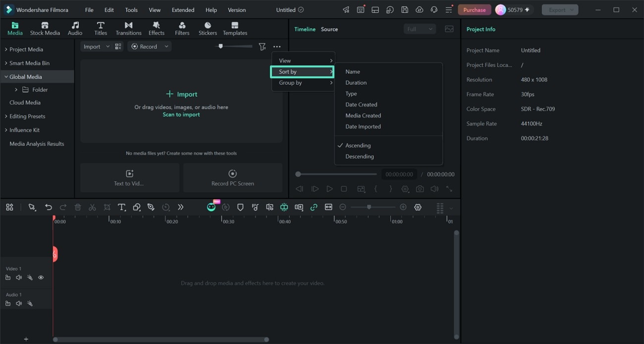Click the Stop button in preview

point(344,189)
